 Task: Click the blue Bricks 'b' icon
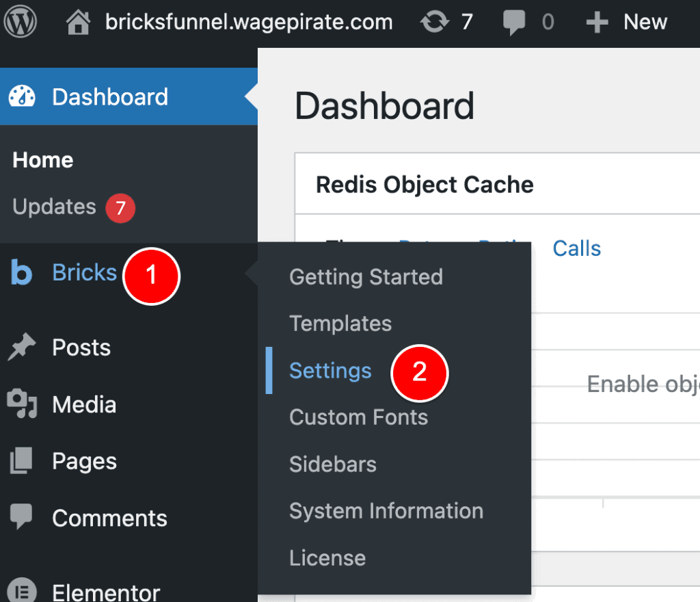tap(22, 272)
